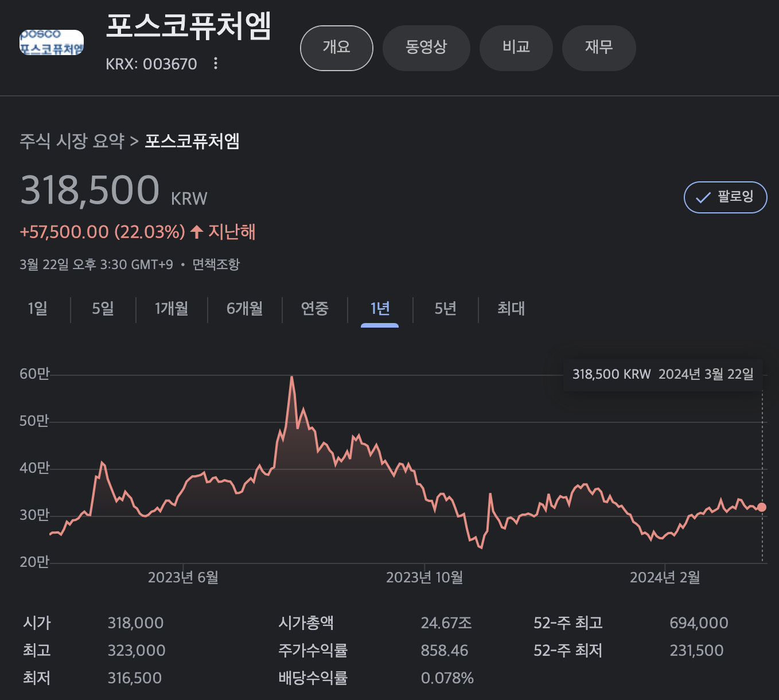Click the 20만 y-axis label
Screen dimensions: 779x700
pos(34,562)
